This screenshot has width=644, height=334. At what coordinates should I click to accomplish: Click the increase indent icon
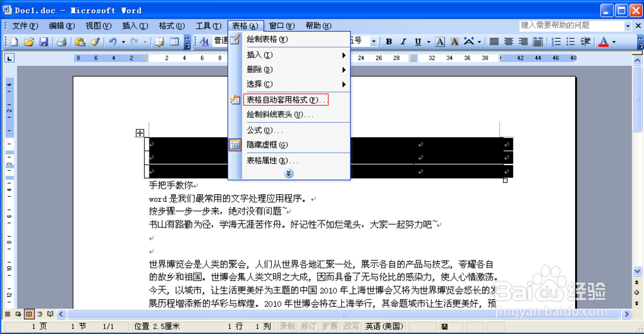pyautogui.click(x=586, y=41)
